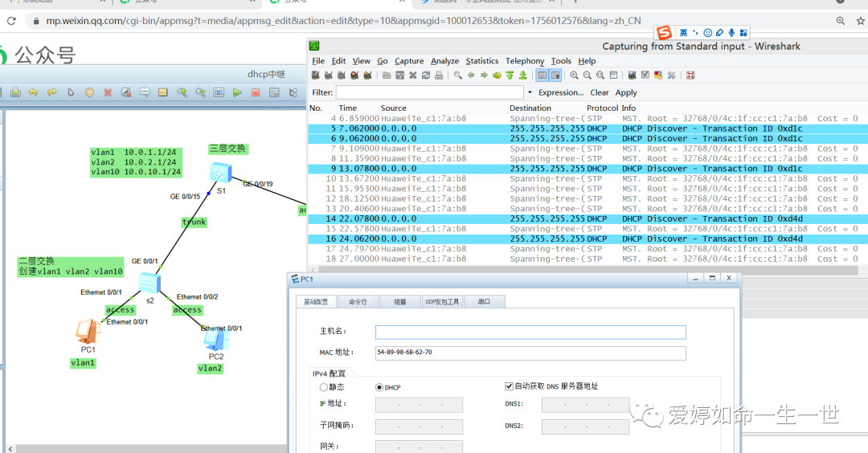Click Wireshark reload capture icon
868x453 pixels.
pos(426,75)
